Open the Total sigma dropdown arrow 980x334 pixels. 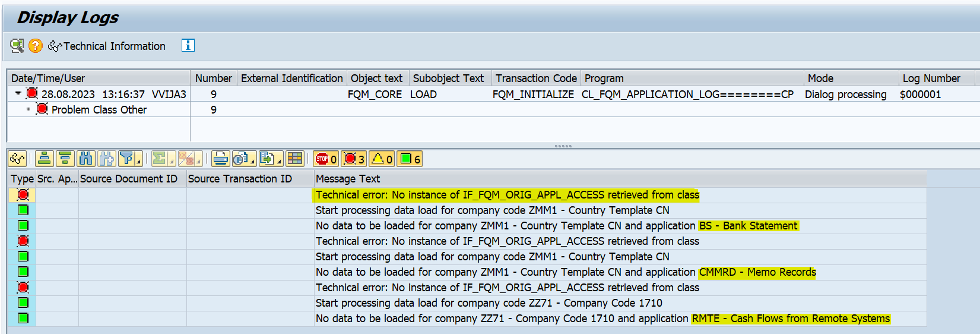pos(172,160)
